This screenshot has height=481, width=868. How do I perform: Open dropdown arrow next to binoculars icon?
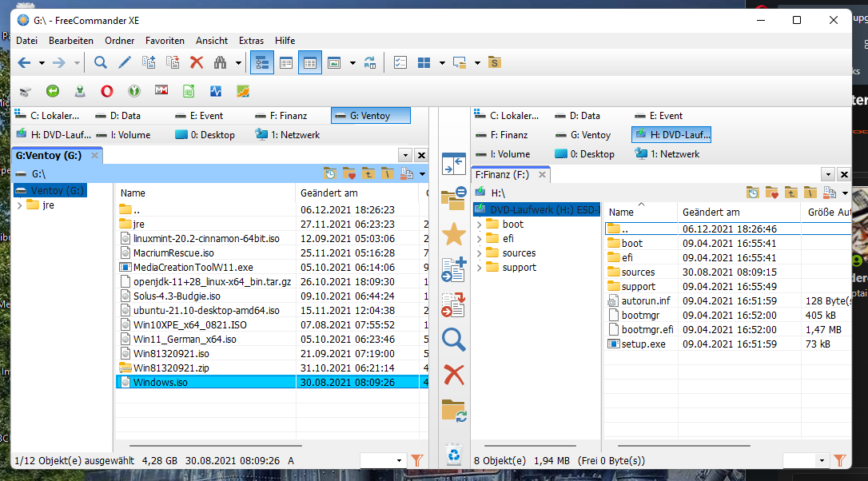point(239,63)
